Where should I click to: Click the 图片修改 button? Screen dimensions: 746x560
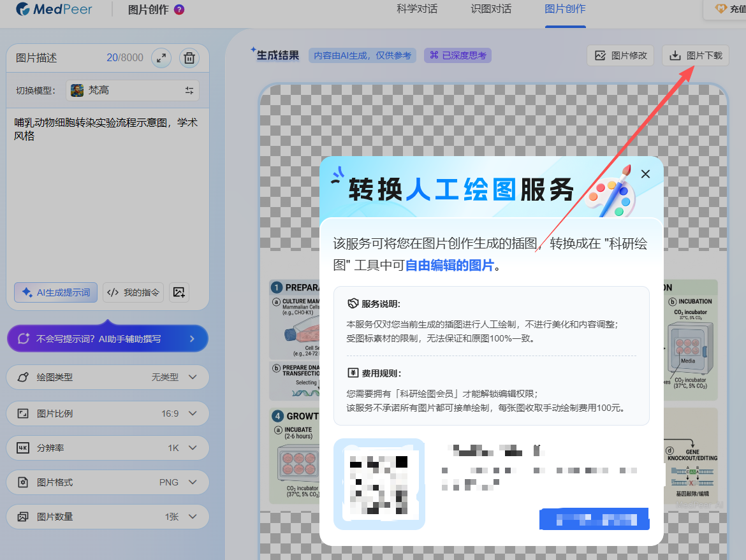click(x=620, y=55)
